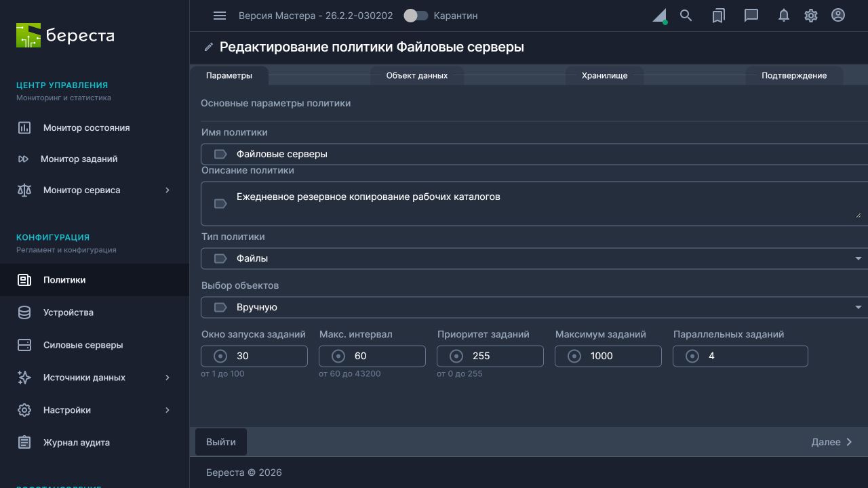Open the bookmarks icon in top bar

point(719,16)
